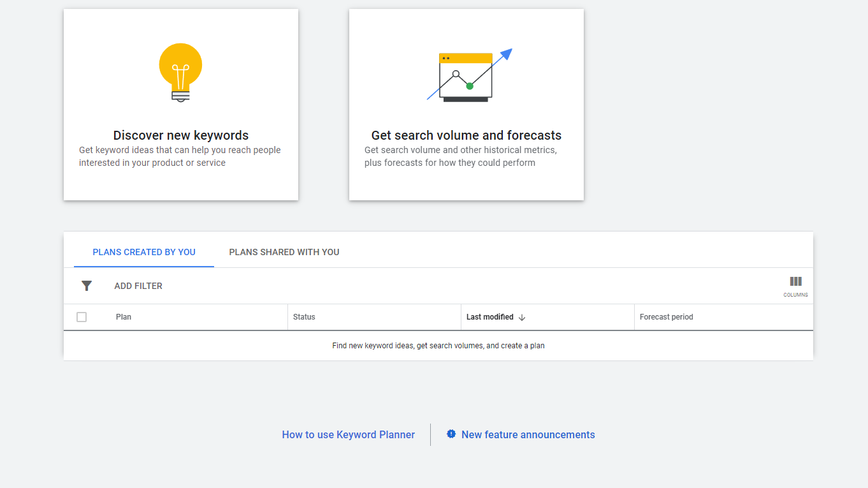The height and width of the screenshot is (488, 868).
Task: Open the Plans Shared With You tab
Action: click(284, 252)
